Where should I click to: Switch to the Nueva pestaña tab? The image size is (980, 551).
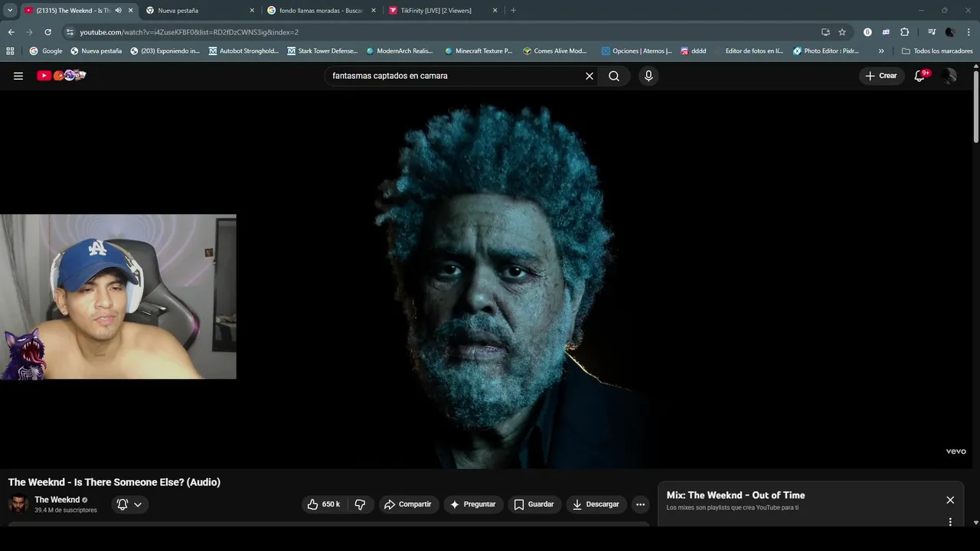(x=199, y=11)
